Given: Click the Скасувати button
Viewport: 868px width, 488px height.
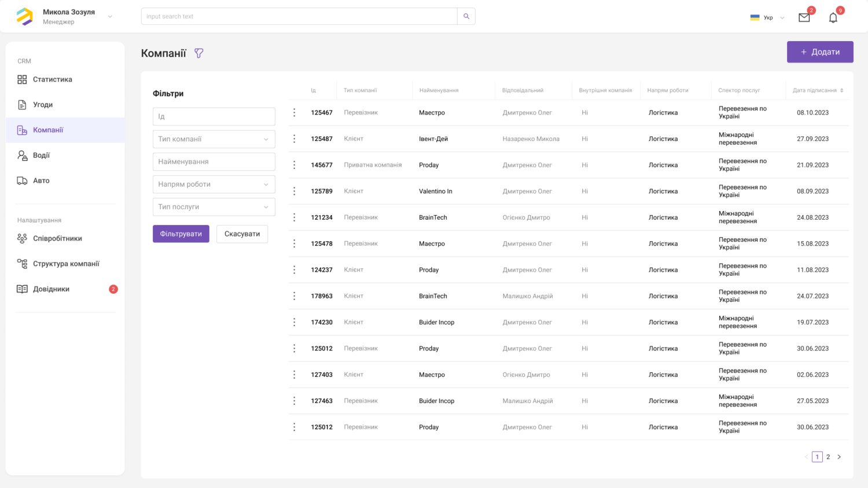Looking at the screenshot, I should (x=242, y=234).
